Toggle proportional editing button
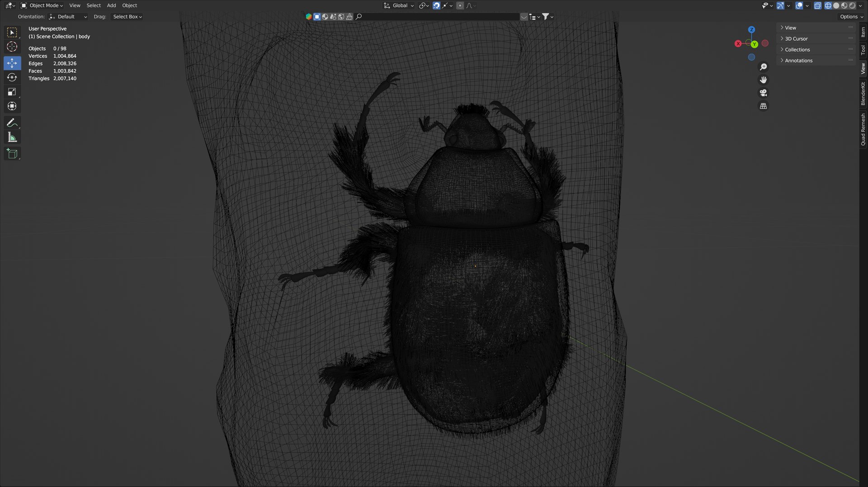This screenshot has height=487, width=868. [460, 5]
